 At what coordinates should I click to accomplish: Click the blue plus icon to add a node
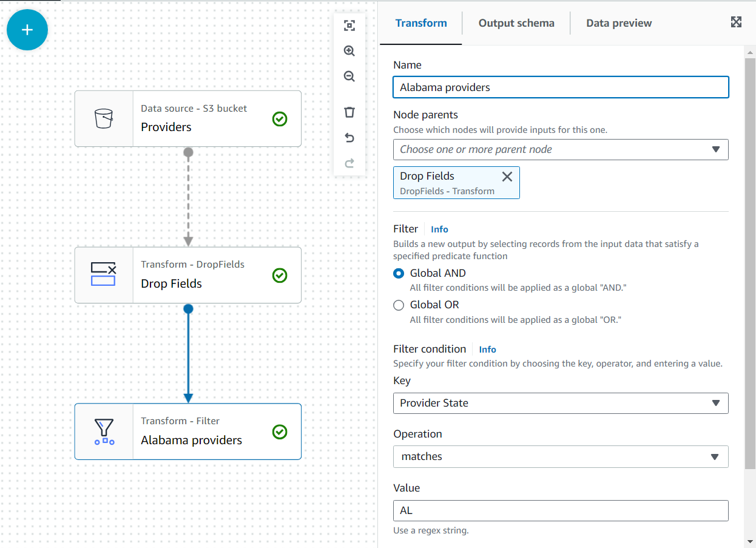27,29
